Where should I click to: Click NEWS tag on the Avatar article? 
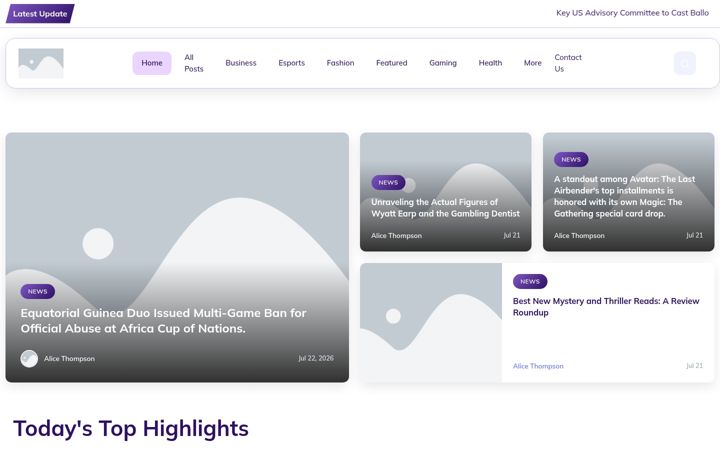[571, 159]
